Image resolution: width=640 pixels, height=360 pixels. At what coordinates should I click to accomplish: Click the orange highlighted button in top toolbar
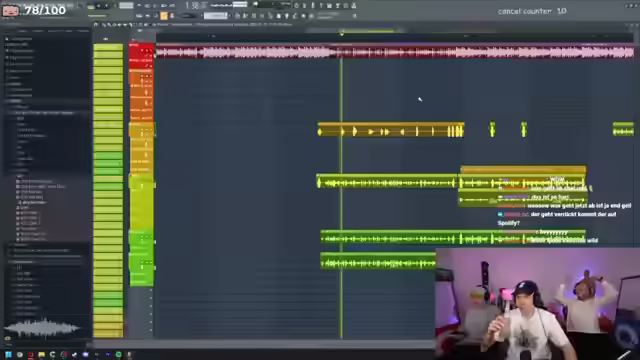click(x=164, y=16)
